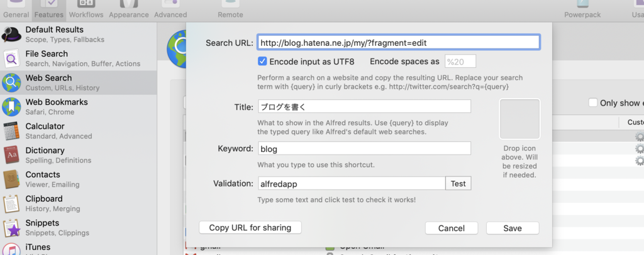Select the Clipboard label
The width and height of the screenshot is (644, 255).
[x=44, y=198]
